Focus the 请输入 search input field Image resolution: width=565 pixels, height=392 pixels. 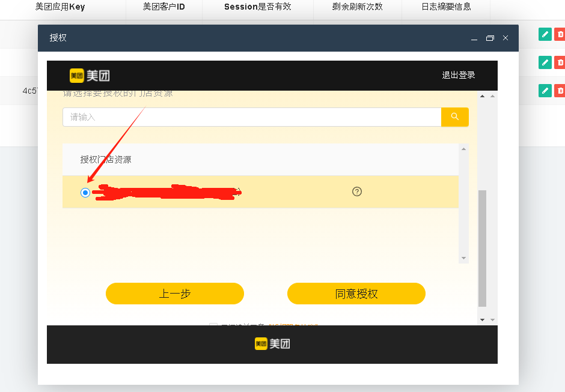(x=252, y=117)
